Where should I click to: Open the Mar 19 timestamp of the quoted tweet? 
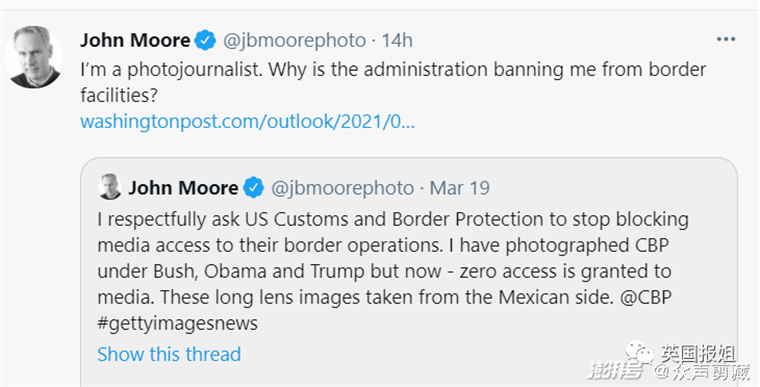click(459, 188)
